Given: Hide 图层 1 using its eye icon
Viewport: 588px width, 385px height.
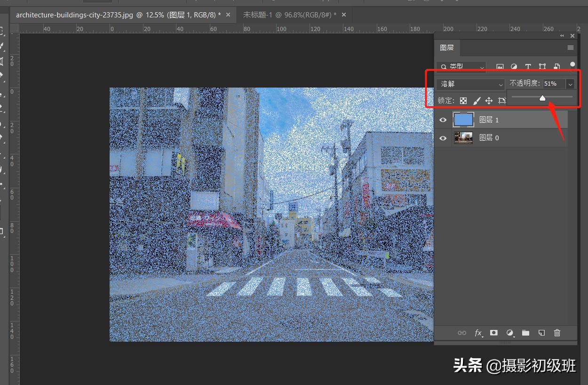Looking at the screenshot, I should 443,120.
